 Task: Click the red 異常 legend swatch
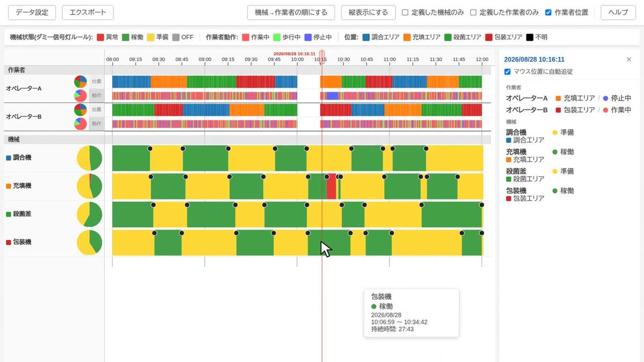pos(100,38)
